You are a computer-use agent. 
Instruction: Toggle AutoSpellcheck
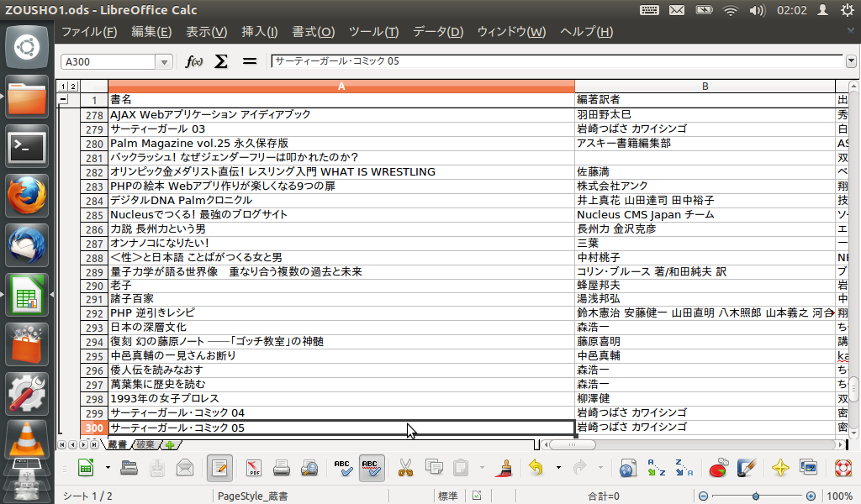(x=372, y=468)
